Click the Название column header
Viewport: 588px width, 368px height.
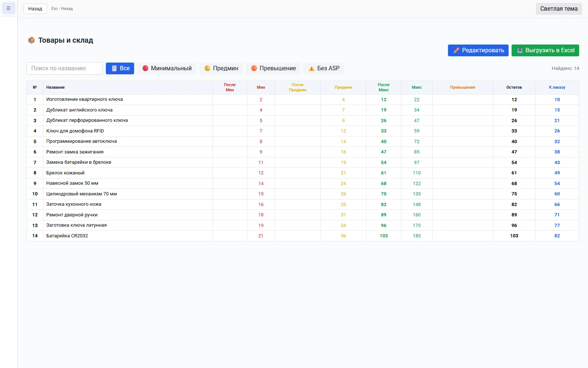tap(128, 88)
